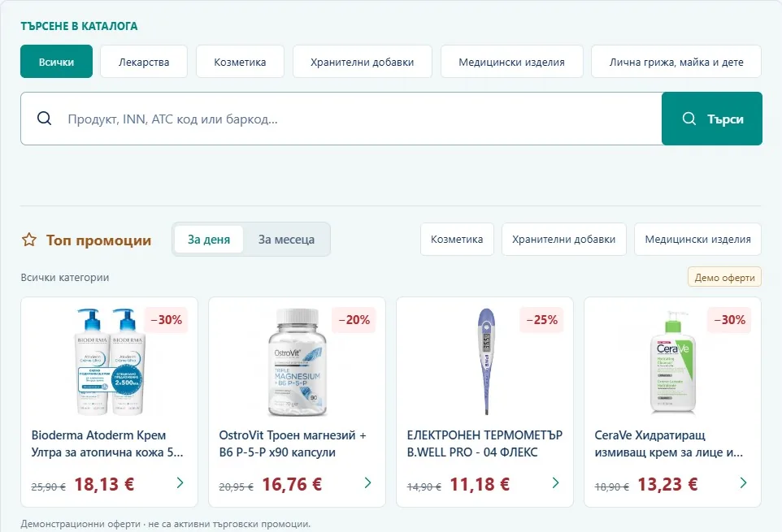Viewport: 782px width, 532px height.
Task: Click the product search input field
Action: (341, 119)
